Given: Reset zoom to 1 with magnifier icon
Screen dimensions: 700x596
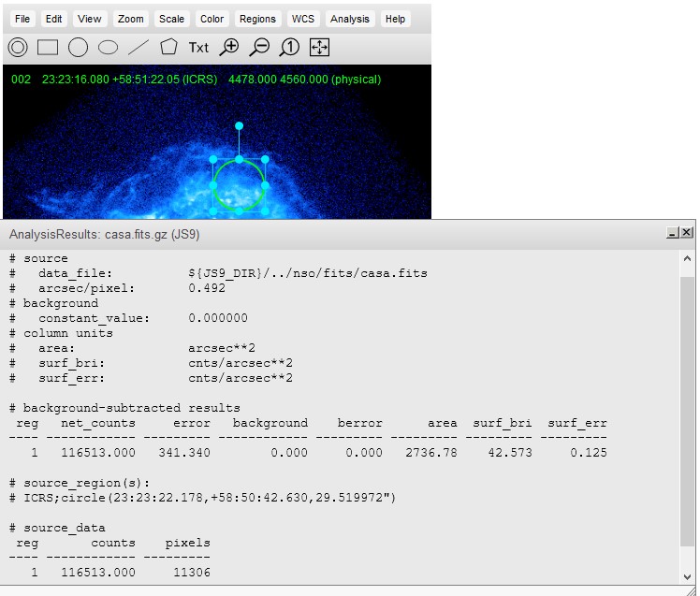Looking at the screenshot, I should pyautogui.click(x=289, y=47).
